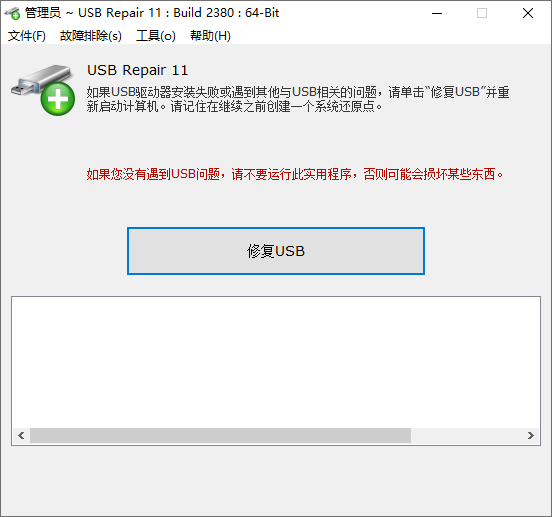The height and width of the screenshot is (517, 552).
Task: Click inside the empty white log output box
Action: tap(276, 362)
